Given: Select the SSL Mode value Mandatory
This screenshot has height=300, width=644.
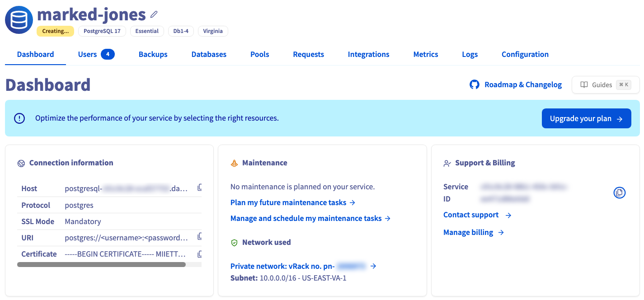Looking at the screenshot, I should point(83,221).
